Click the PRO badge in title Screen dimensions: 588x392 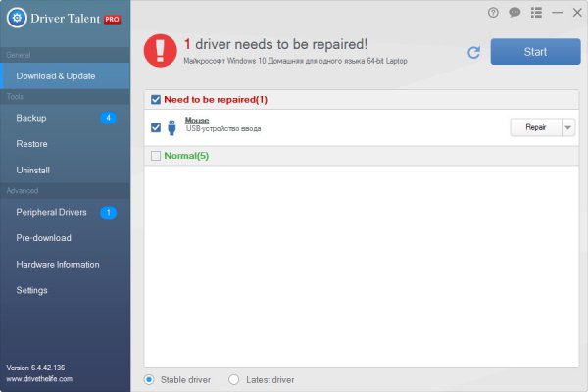point(112,19)
